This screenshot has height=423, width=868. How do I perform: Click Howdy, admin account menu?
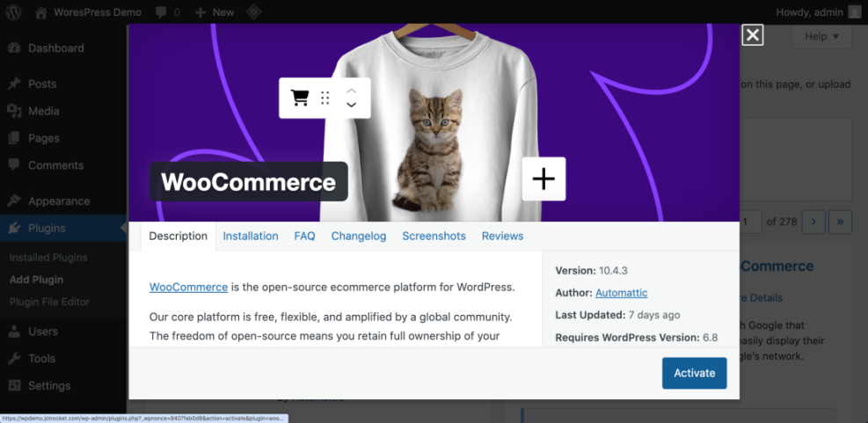pos(811,12)
